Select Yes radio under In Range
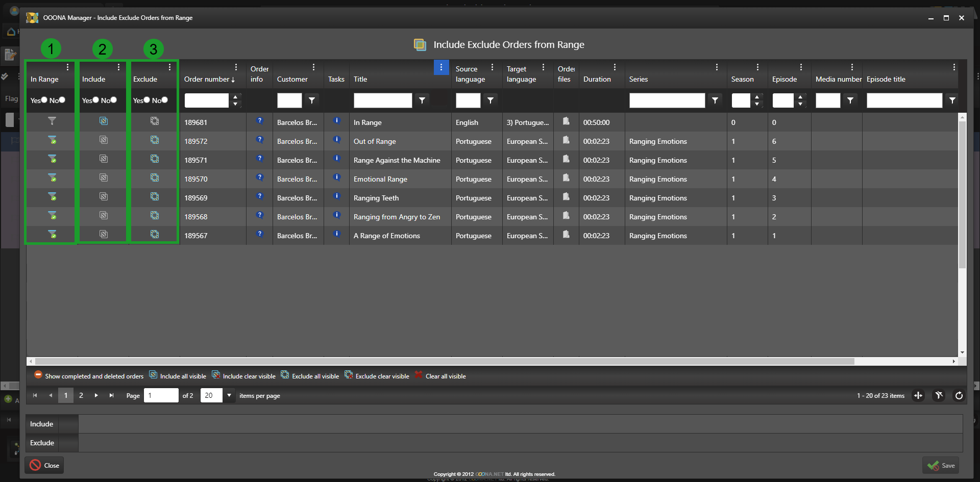The height and width of the screenshot is (482, 980). (x=44, y=100)
